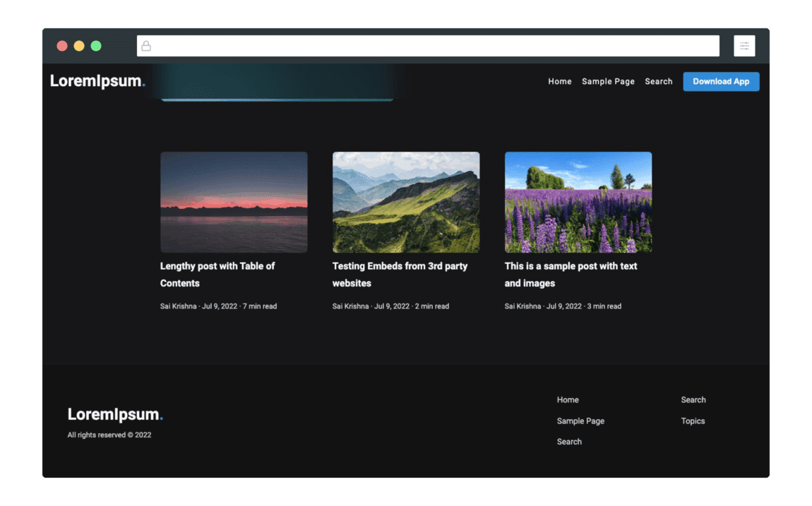
Task: Click the padlock icon in address bar
Action: tap(146, 46)
